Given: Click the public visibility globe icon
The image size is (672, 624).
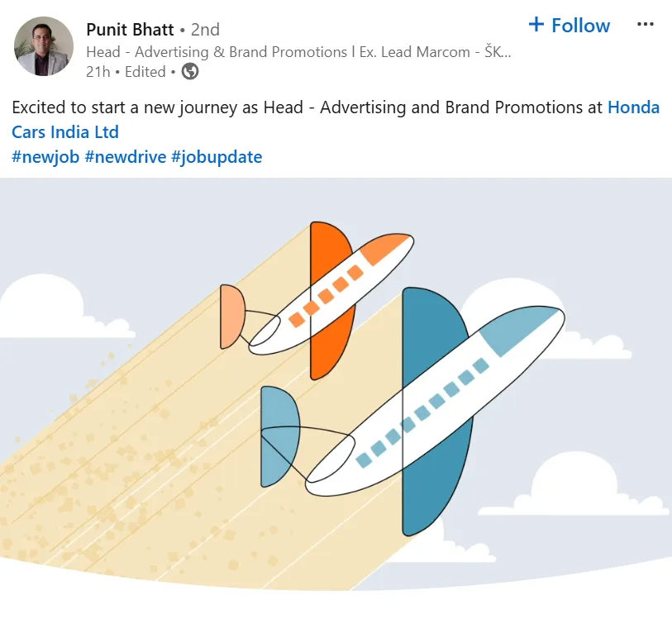Looking at the screenshot, I should point(189,72).
